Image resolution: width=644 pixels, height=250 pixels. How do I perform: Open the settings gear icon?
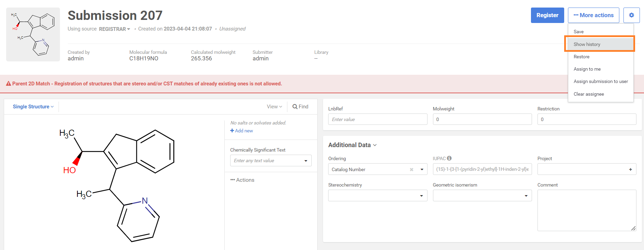[631, 15]
